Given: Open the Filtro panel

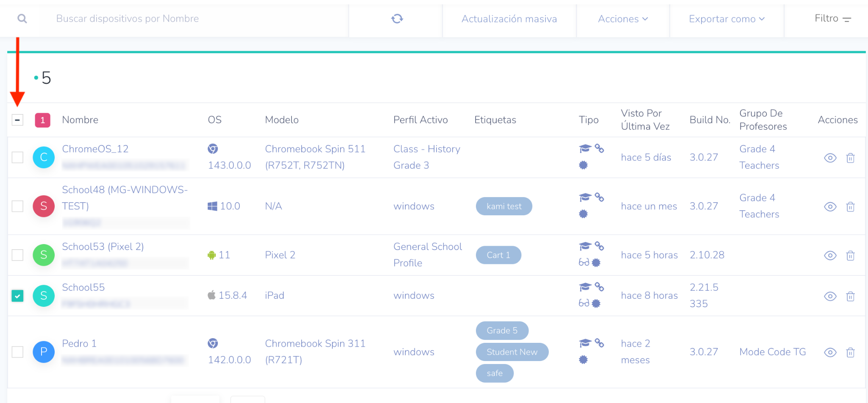Looking at the screenshot, I should pos(832,19).
